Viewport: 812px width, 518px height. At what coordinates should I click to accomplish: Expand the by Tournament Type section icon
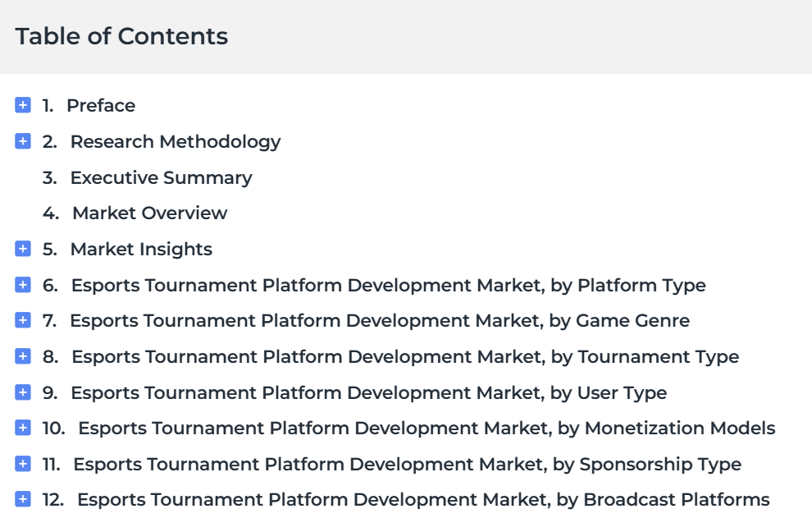coord(23,356)
